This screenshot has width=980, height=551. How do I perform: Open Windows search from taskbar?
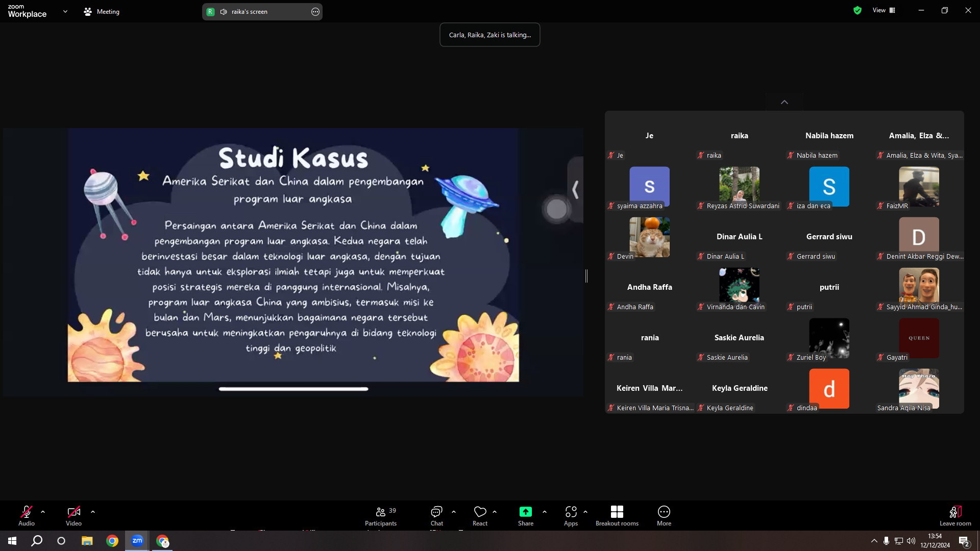[37, 541]
